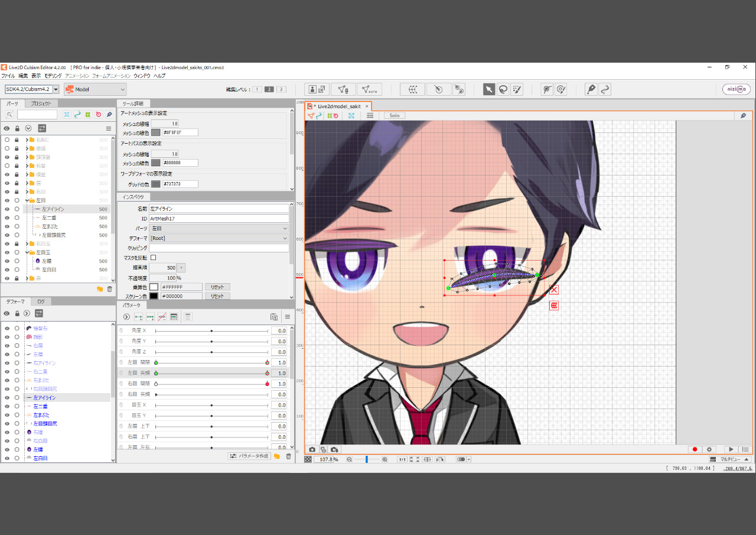Open the Parameters panel hamburger menu
756x535 pixels.
[x=288, y=317]
